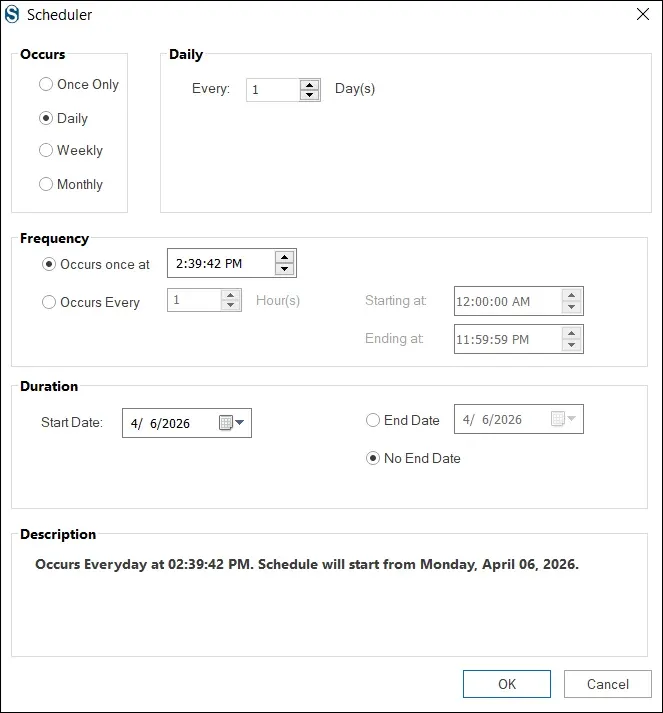663x713 pixels.
Task: Select the End Date radio button
Action: 403,420
